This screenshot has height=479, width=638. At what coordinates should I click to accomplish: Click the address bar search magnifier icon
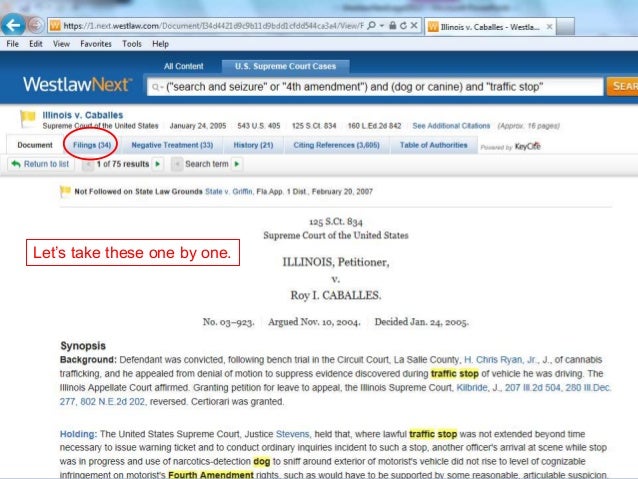[371, 26]
